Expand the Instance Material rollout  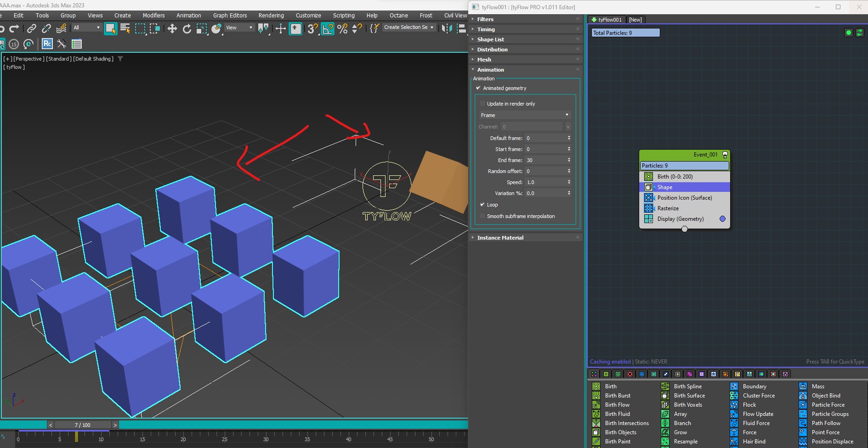pyautogui.click(x=500, y=238)
